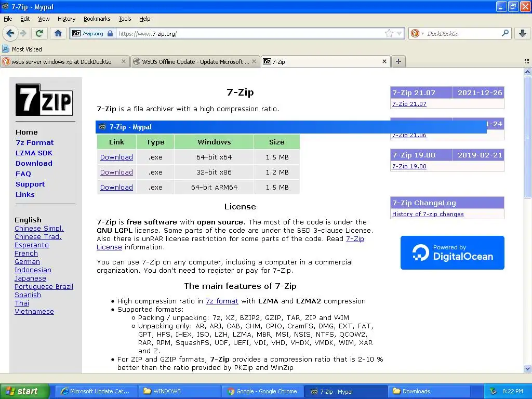532x399 pixels.
Task: Open the File menu
Action: coord(8,19)
